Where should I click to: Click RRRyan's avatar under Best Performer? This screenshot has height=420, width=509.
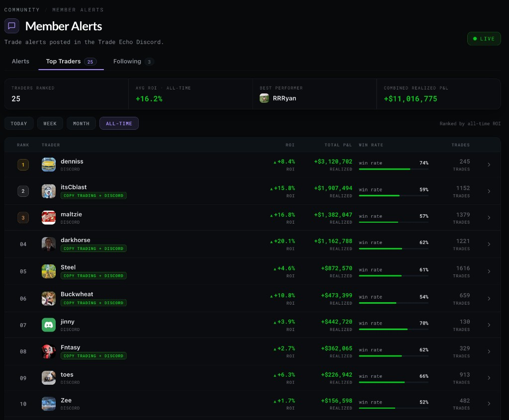point(264,98)
